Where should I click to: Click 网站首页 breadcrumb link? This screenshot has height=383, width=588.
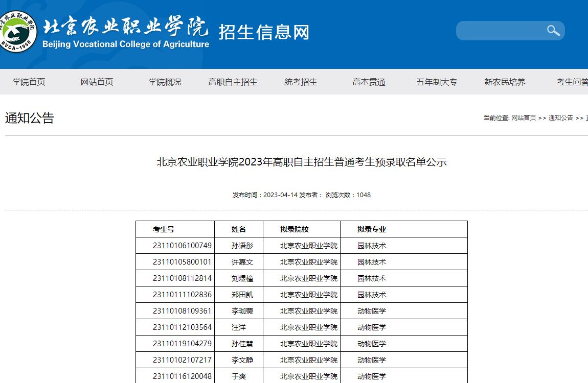point(524,117)
